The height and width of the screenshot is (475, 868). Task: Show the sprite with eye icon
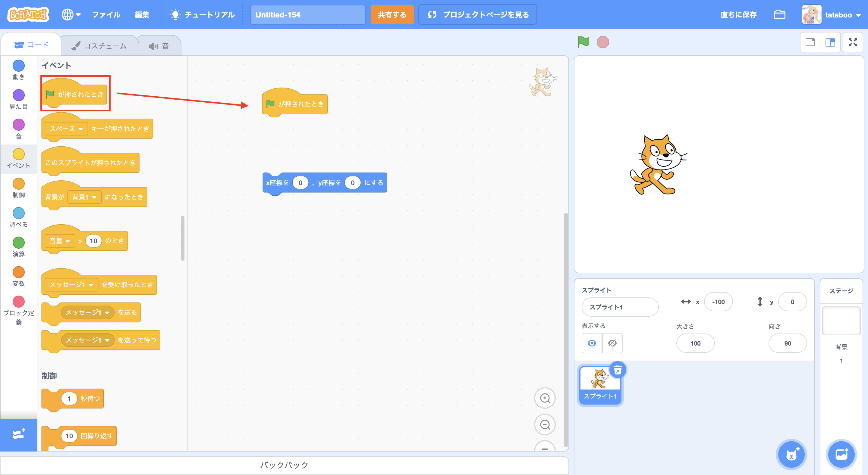tap(592, 343)
